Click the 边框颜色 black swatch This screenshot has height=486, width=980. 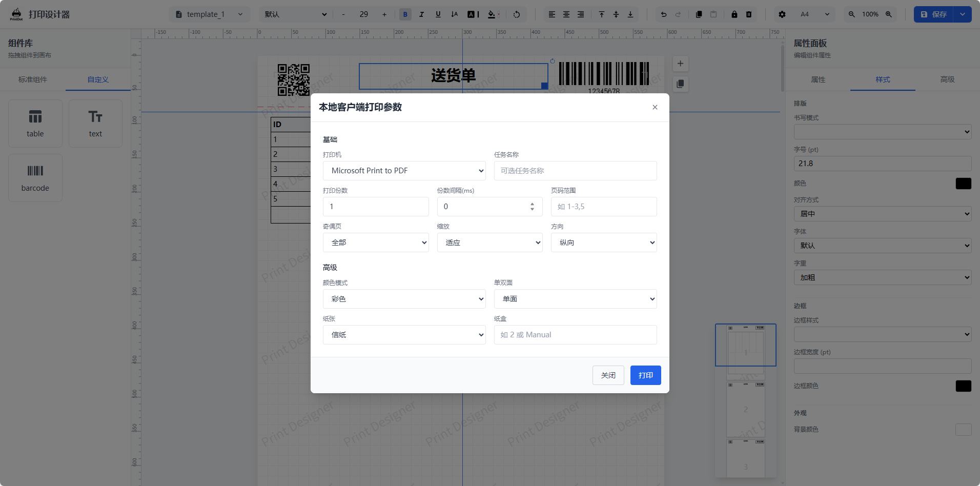click(964, 386)
